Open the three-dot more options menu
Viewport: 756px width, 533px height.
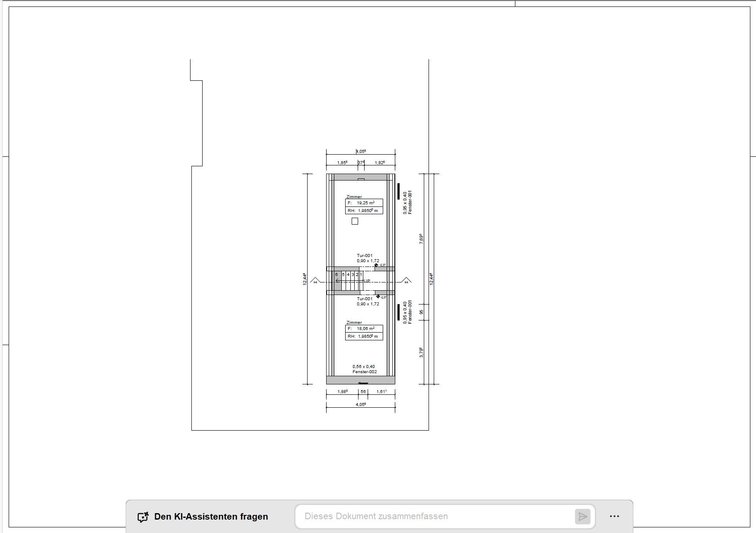tap(614, 516)
